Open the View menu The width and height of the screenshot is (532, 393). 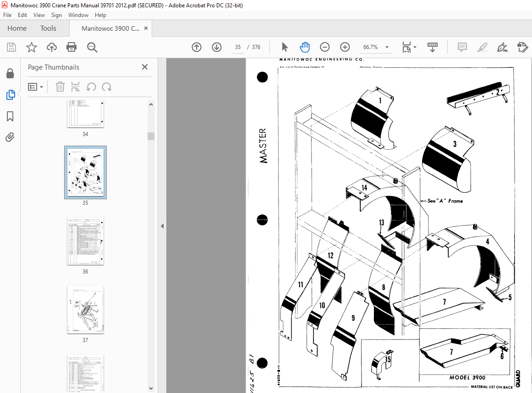tap(39, 15)
